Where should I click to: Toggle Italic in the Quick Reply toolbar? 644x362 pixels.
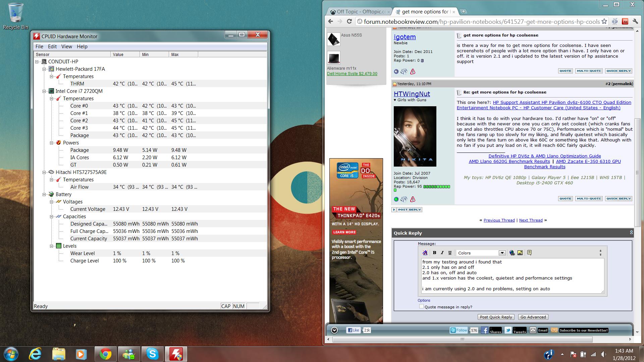(442, 253)
